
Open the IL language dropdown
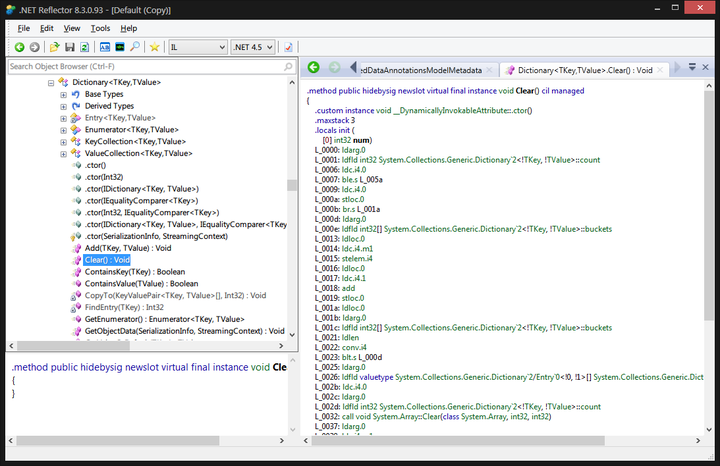[x=196, y=47]
